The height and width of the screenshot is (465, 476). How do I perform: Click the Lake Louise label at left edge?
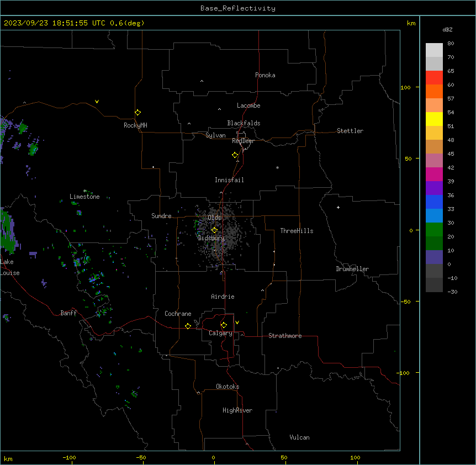(x=10, y=267)
